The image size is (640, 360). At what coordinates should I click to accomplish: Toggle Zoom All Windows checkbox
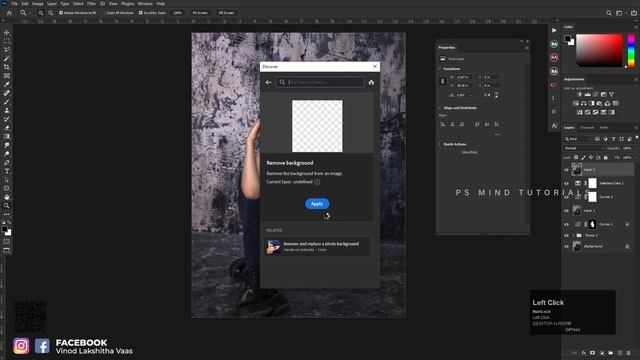point(104,13)
